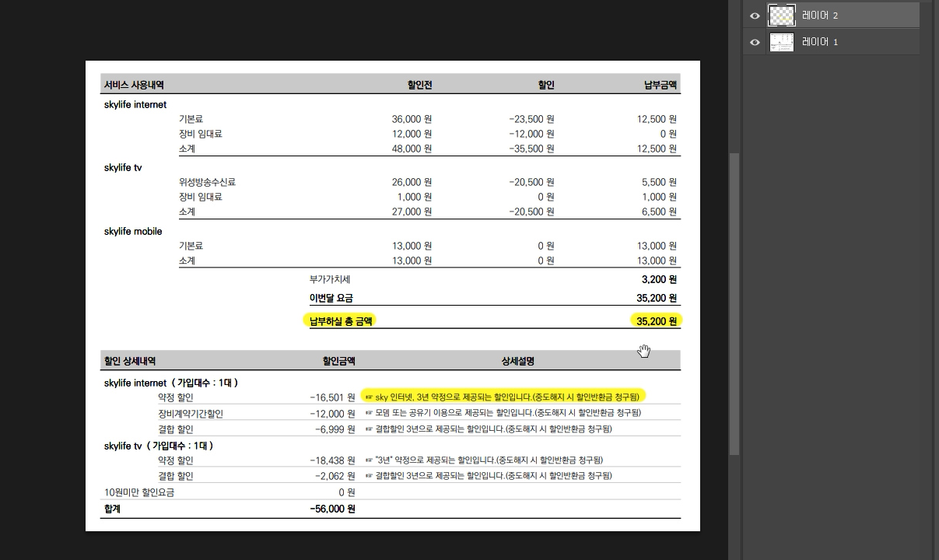Select the 레이어 1 layer thumbnail
Viewport: 939px width, 560px height.
[x=781, y=42]
